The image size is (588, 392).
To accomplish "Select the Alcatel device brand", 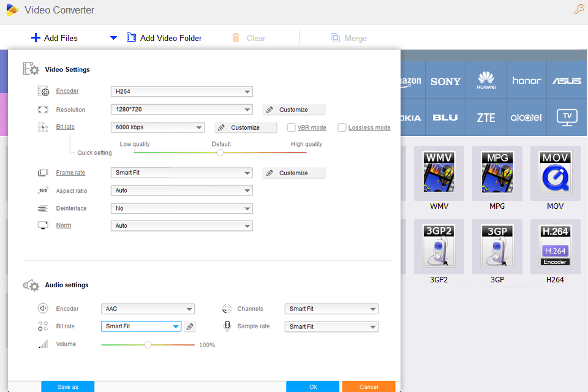I will (527, 118).
